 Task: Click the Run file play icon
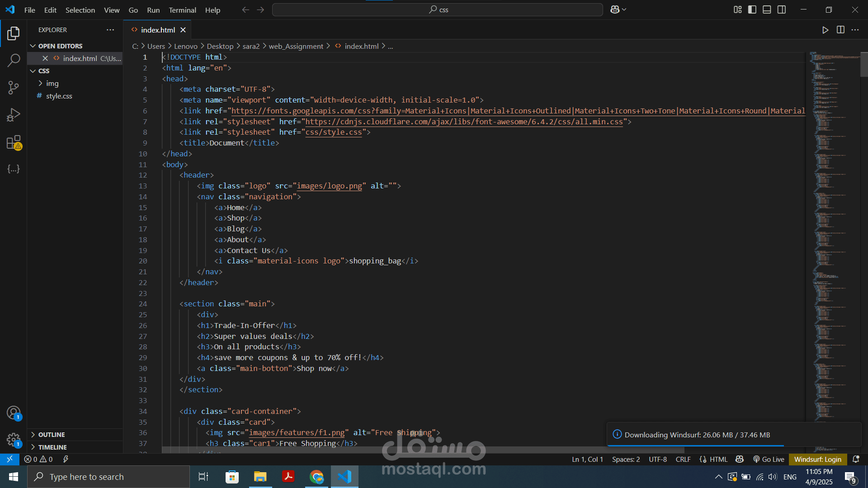pos(826,30)
